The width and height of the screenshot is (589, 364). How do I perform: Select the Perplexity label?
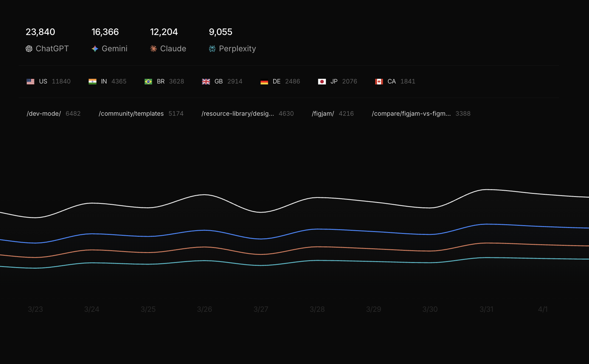(x=237, y=49)
